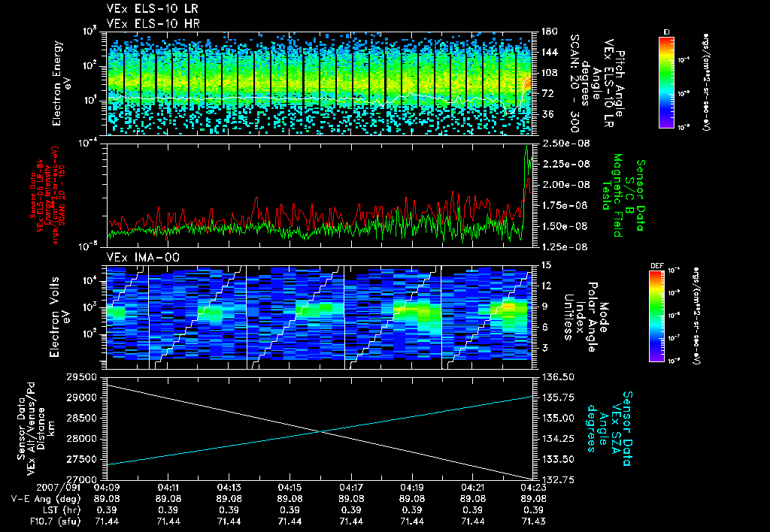Click the 'V-E Ang (deg)' row label

point(46,499)
